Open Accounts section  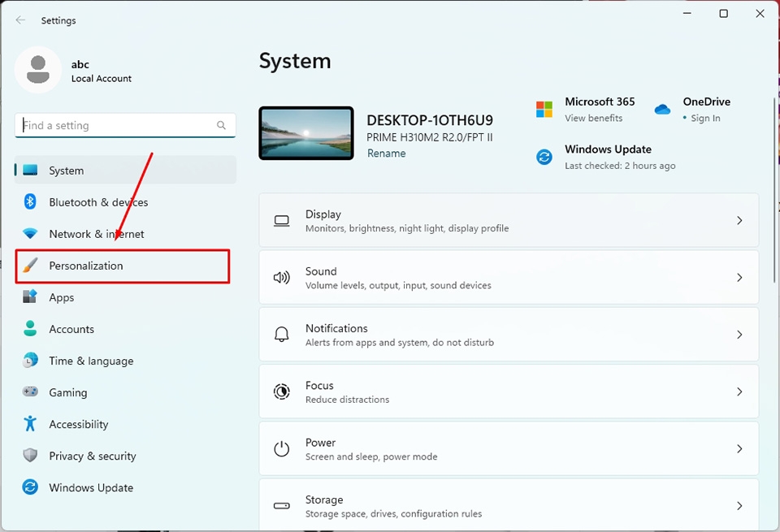tap(125, 329)
